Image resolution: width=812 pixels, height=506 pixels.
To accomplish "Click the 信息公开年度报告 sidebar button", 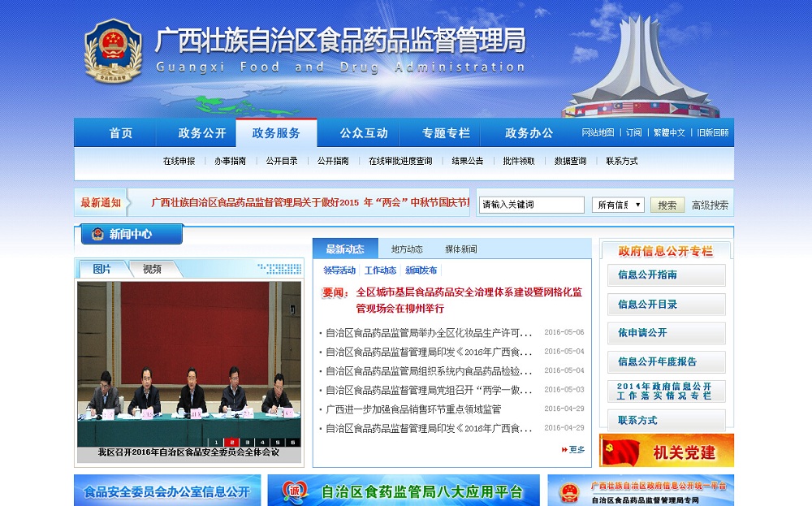I will [x=666, y=362].
